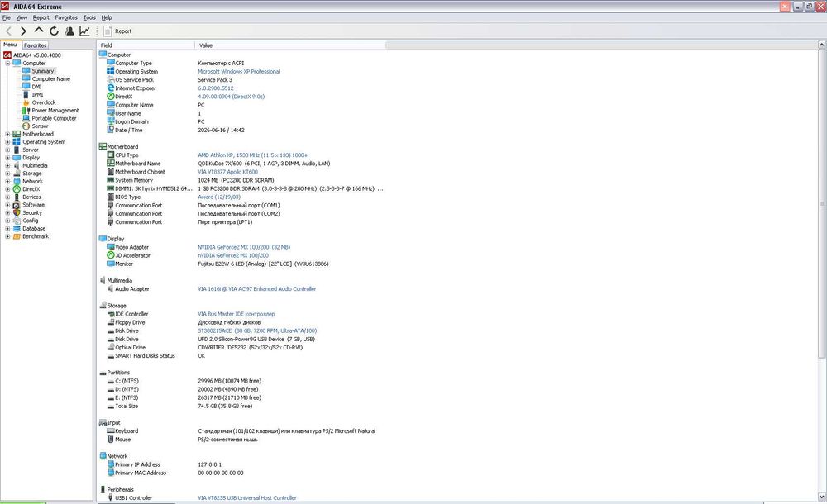This screenshot has width=827, height=504.
Task: Click the Software icon in sidebar tree
Action: tap(17, 205)
